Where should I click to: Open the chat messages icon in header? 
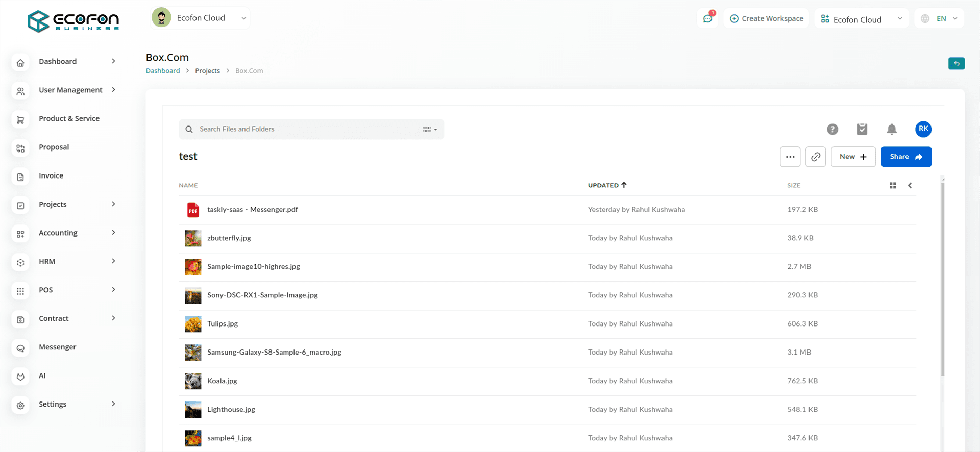tap(708, 18)
